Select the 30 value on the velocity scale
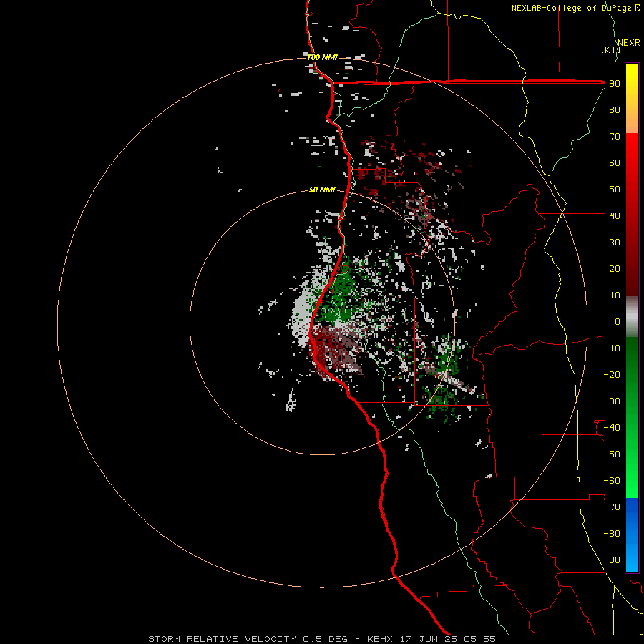644x644 pixels. click(615, 243)
